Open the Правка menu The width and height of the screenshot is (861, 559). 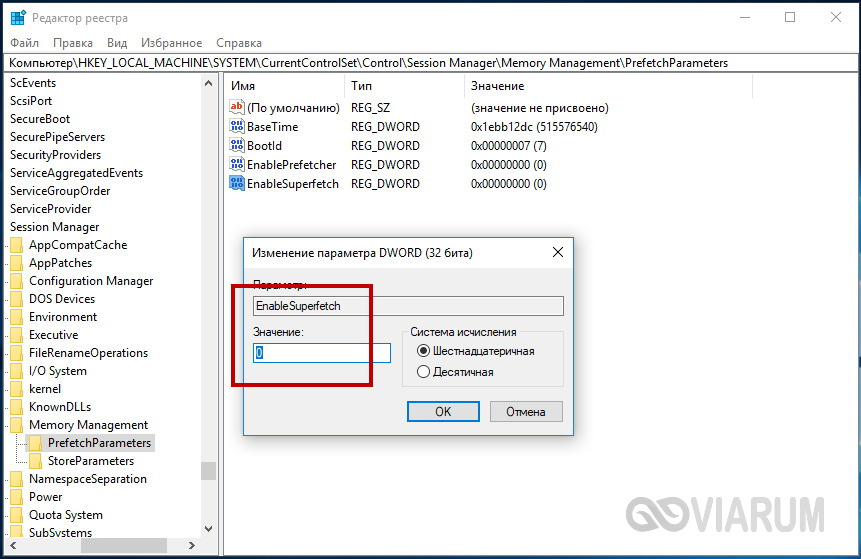point(73,43)
